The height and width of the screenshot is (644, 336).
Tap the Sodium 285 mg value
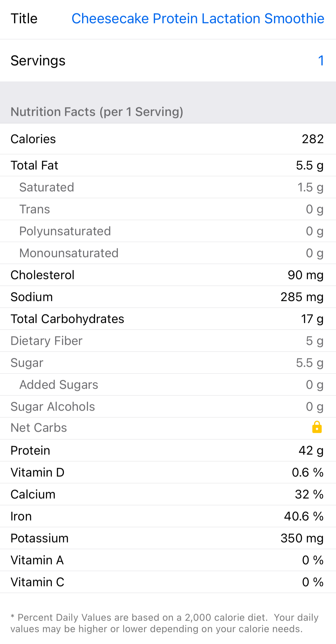302,297
